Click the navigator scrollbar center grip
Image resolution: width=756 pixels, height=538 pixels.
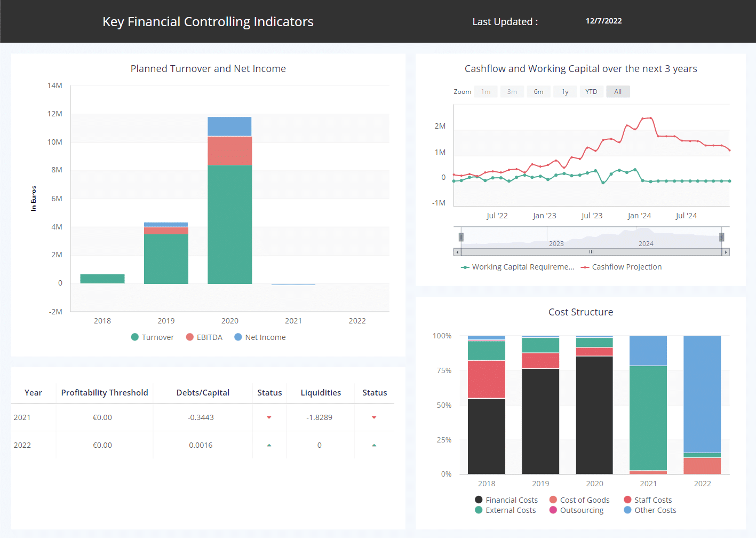(591, 252)
